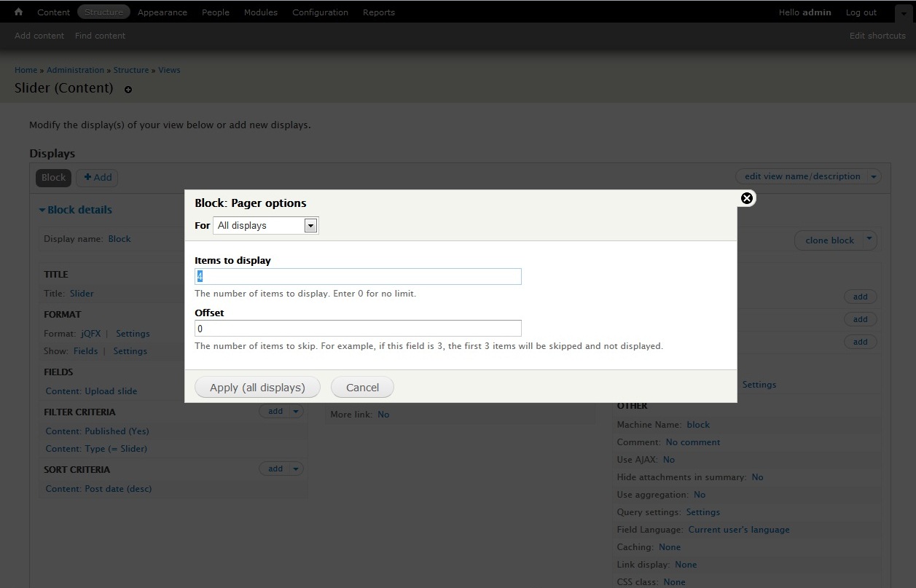The height and width of the screenshot is (588, 916).
Task: Open Filter Criteria add dropdown arrow
Action: pyautogui.click(x=296, y=411)
